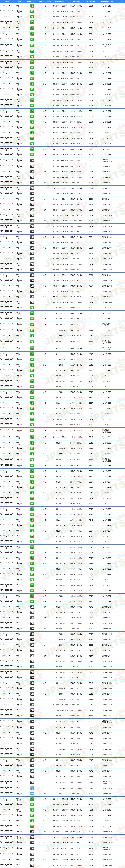Click petrol icon in S204 M 272.961 row
Screen dimensions: 125x868
32,122
